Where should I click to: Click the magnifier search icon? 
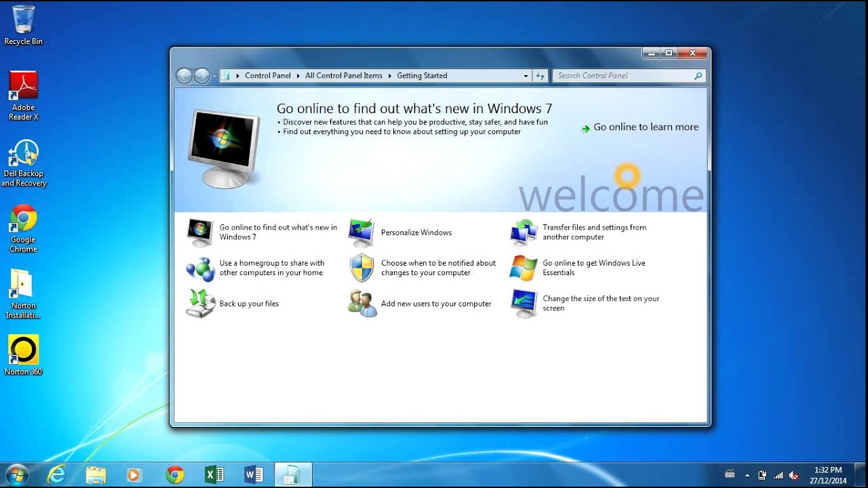(698, 76)
